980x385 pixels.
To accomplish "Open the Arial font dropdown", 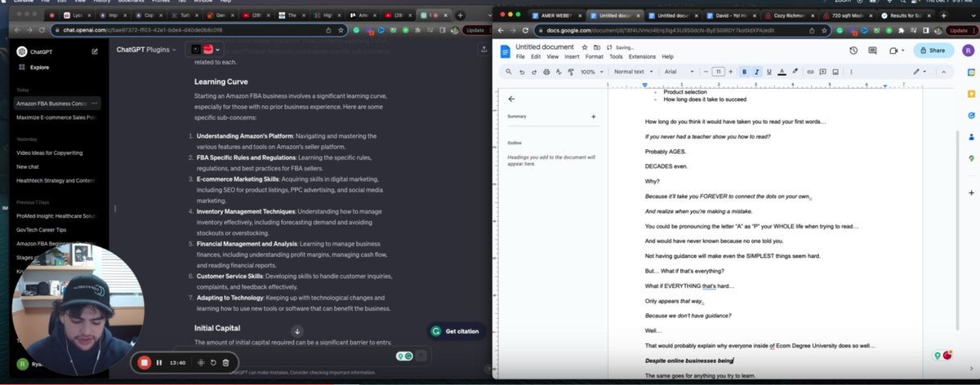I will tap(679, 72).
